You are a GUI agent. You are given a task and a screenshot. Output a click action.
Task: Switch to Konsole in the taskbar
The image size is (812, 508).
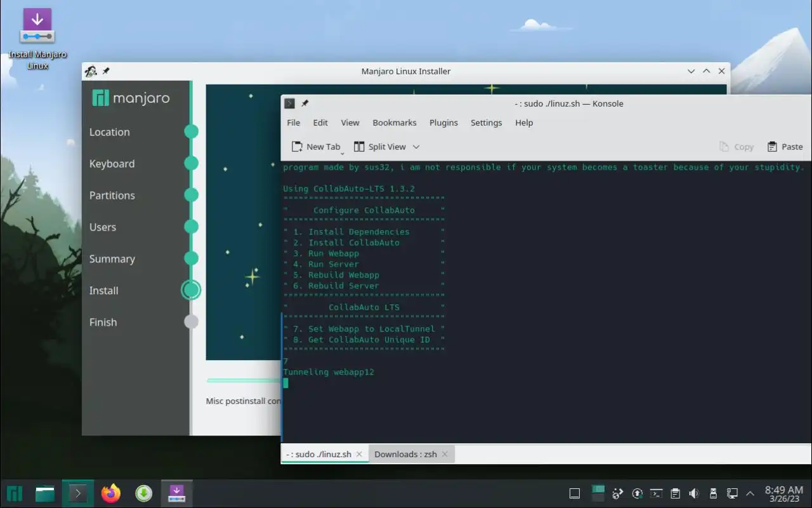click(78, 493)
